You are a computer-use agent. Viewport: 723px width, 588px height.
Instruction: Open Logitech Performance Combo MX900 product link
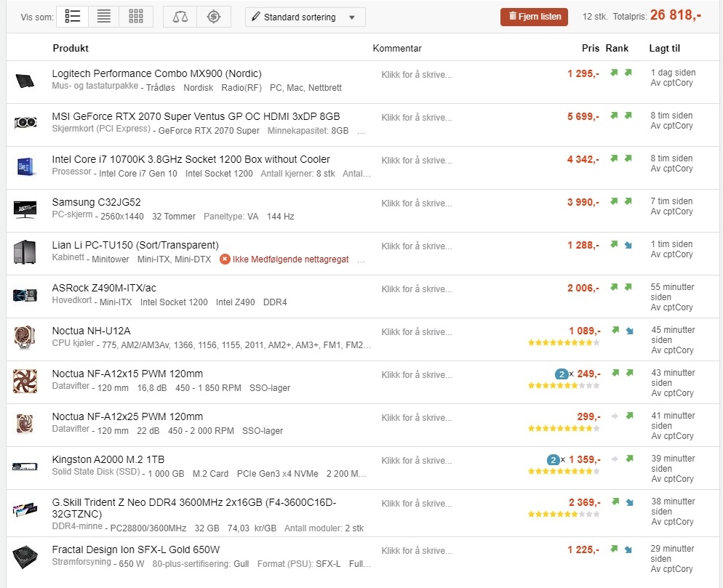tap(157, 73)
